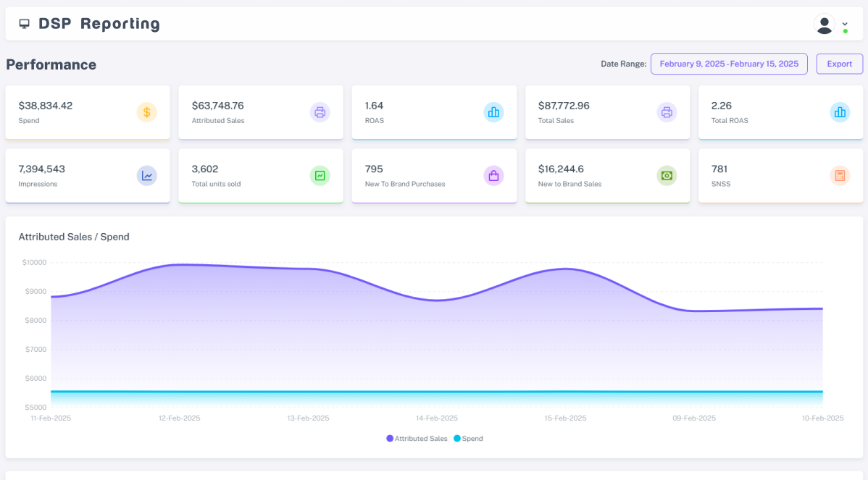868x480 pixels.
Task: Click the shopping bag New To Brand Purchases icon
Action: point(493,176)
